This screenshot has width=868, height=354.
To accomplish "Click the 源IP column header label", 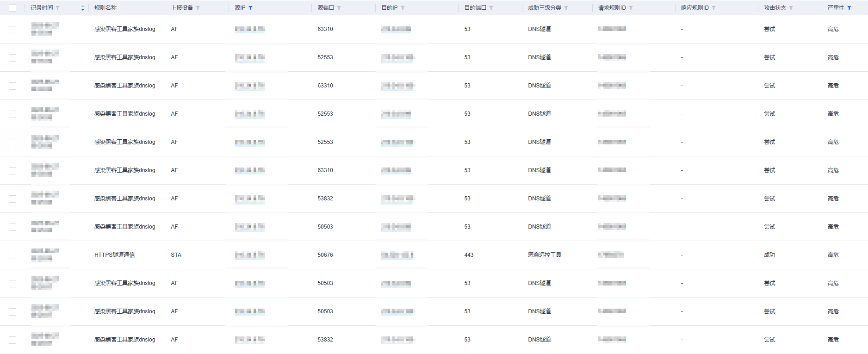I will (240, 8).
